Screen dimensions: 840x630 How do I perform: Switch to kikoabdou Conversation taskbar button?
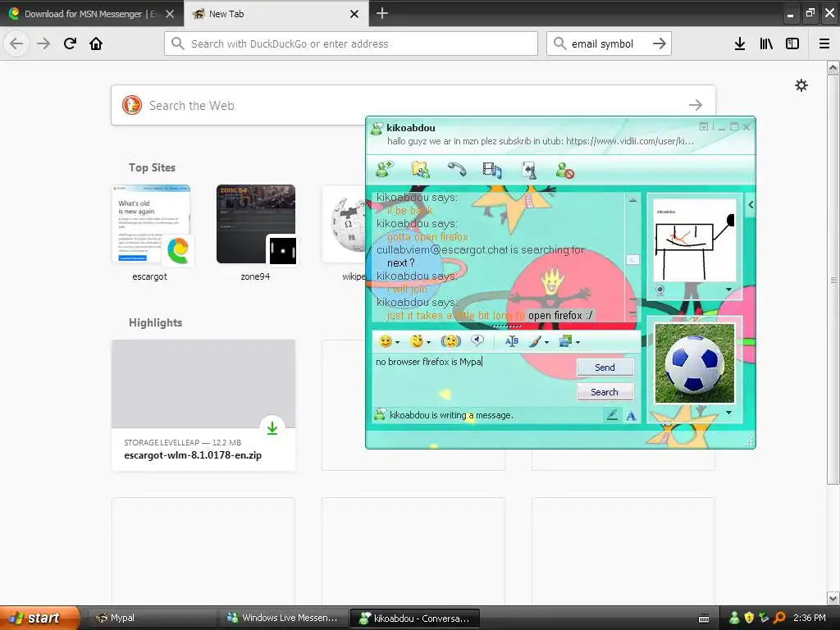pos(414,618)
